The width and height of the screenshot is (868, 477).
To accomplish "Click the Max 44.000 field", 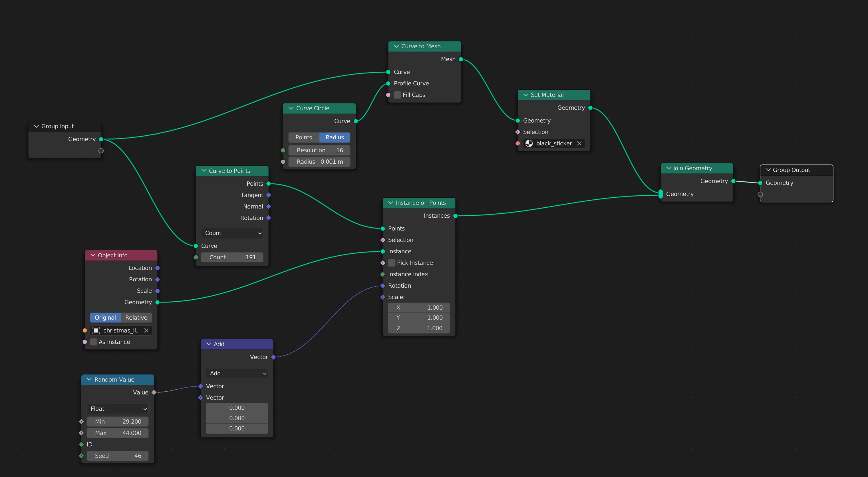I will click(118, 433).
